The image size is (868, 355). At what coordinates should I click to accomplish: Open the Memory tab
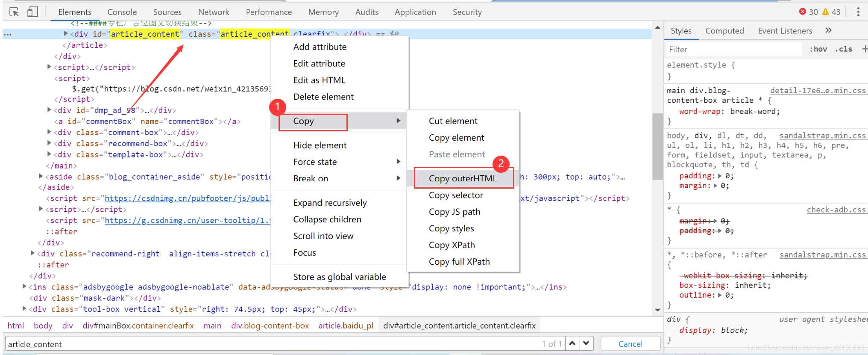click(323, 12)
